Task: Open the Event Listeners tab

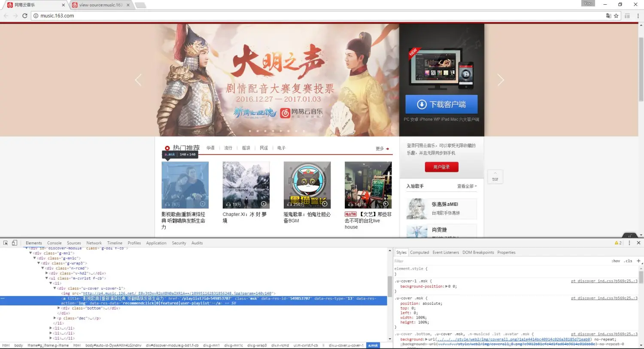Action: point(446,252)
